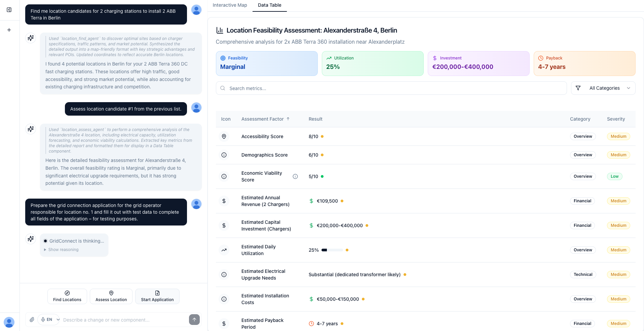
Task: Click the info icon beside Economic Viability Score
Action: [295, 176]
